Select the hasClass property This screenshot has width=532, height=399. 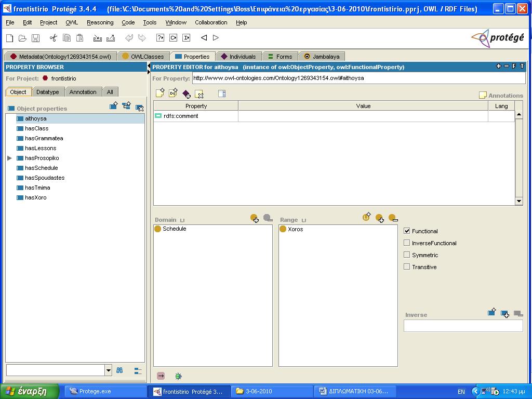point(37,128)
